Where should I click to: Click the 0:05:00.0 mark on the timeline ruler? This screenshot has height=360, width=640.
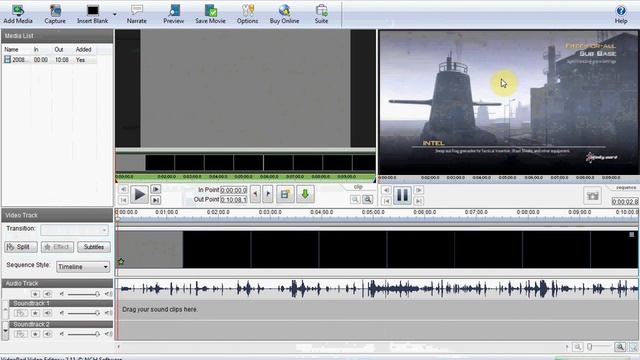pyautogui.click(x=373, y=212)
